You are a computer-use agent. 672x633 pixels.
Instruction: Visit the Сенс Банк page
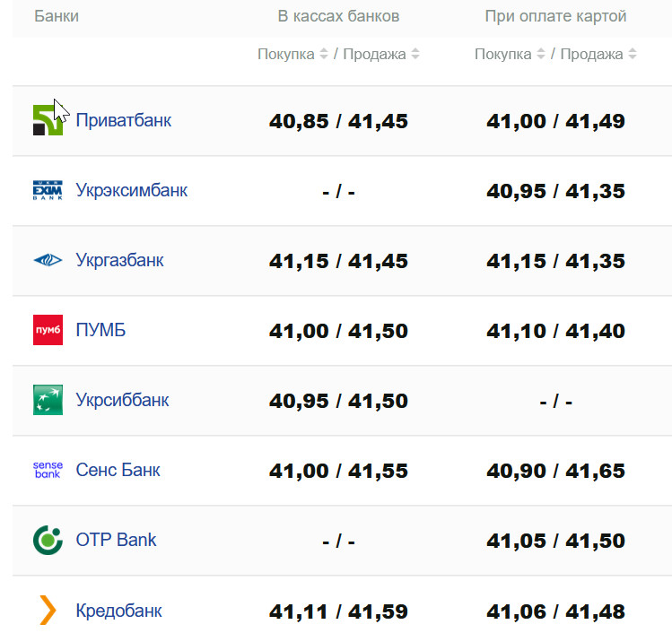tap(118, 470)
